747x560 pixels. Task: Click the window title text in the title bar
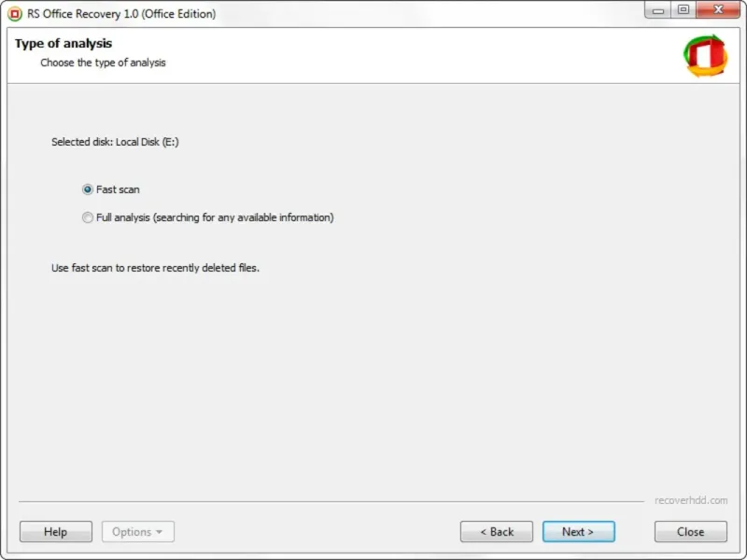pos(122,14)
